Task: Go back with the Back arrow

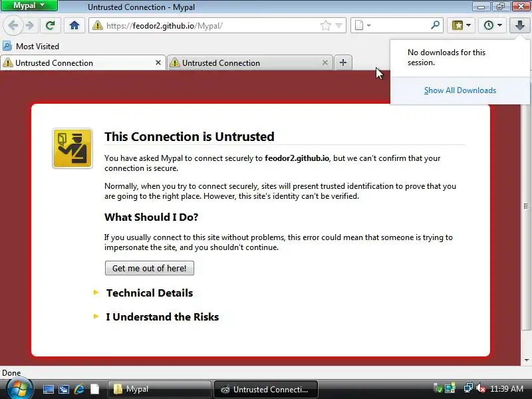Action: pos(13,25)
